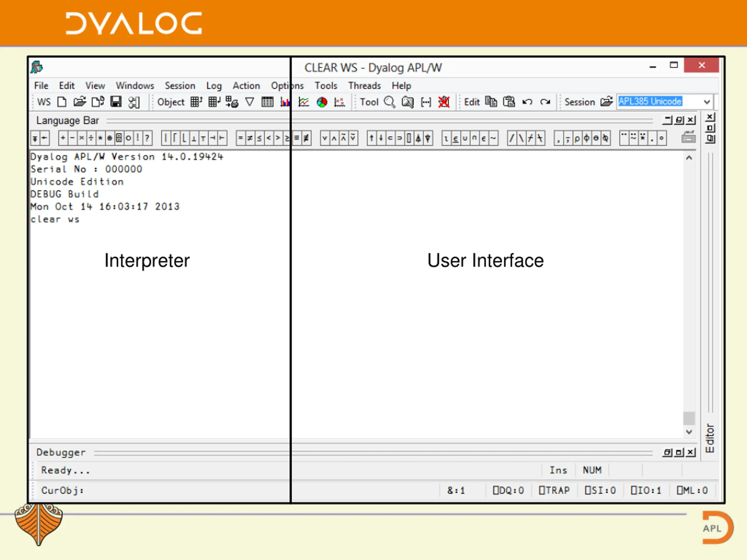Insert the assignment left-arrow glyph

tap(44, 138)
